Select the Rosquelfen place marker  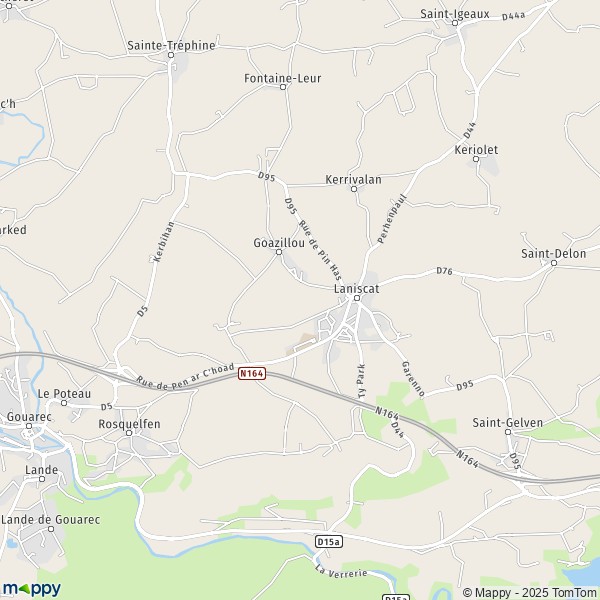tap(129, 433)
